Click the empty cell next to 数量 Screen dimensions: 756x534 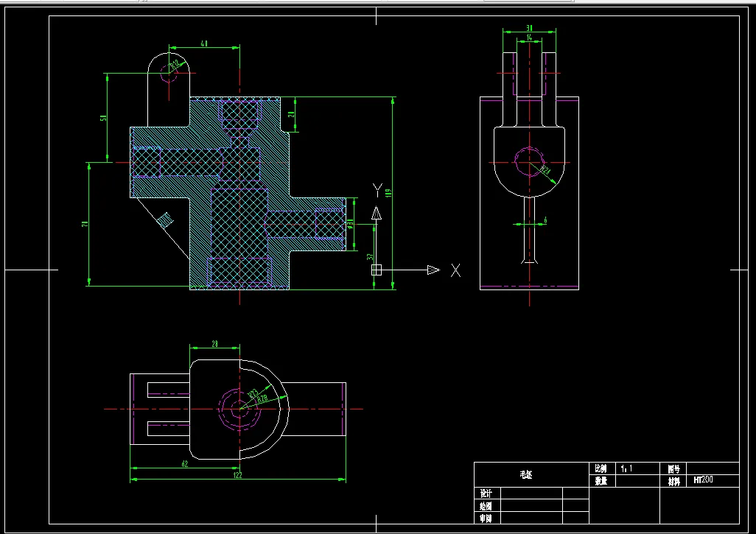point(638,480)
